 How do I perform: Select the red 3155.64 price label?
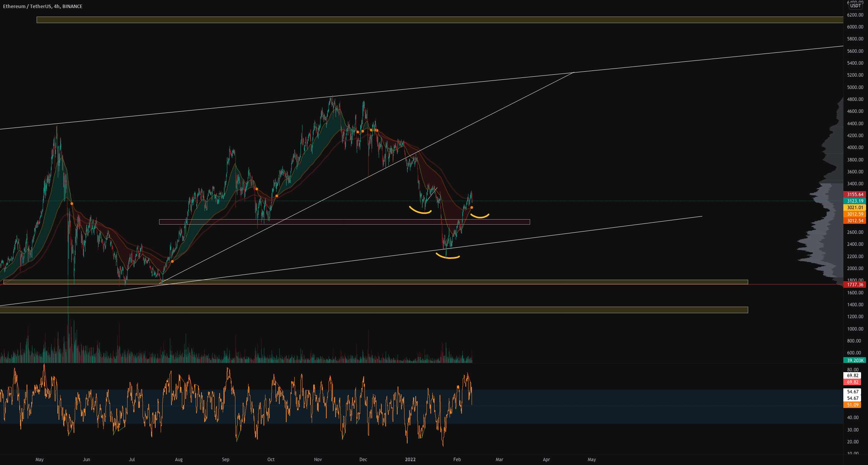855,195
